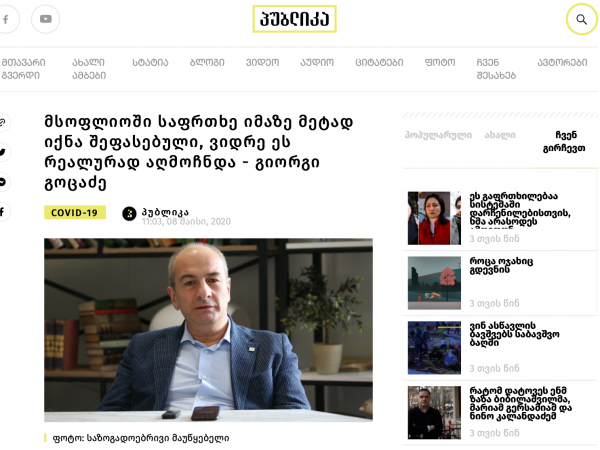The width and height of the screenshot is (600, 450).
Task: Open the Facebook page icon in header
Action: 6,19
